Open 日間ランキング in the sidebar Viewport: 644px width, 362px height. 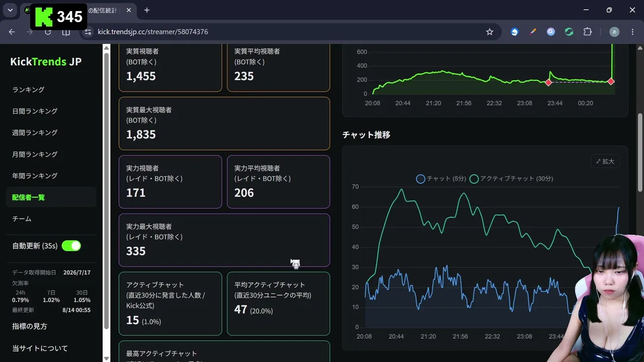tap(35, 111)
